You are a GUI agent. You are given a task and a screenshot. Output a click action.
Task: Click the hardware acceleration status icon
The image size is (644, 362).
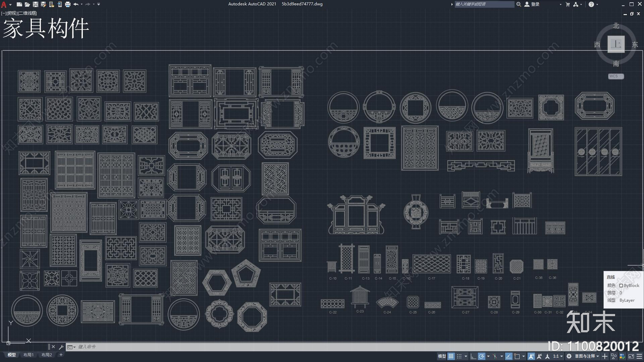[622, 356]
